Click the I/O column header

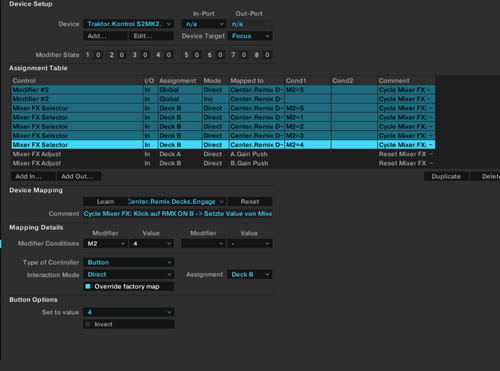tap(150, 81)
